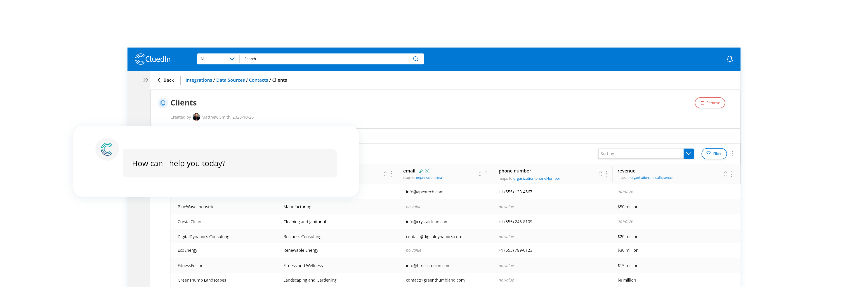This screenshot has height=287, width=868.
Task: Click the notification bell icon
Action: (x=730, y=59)
